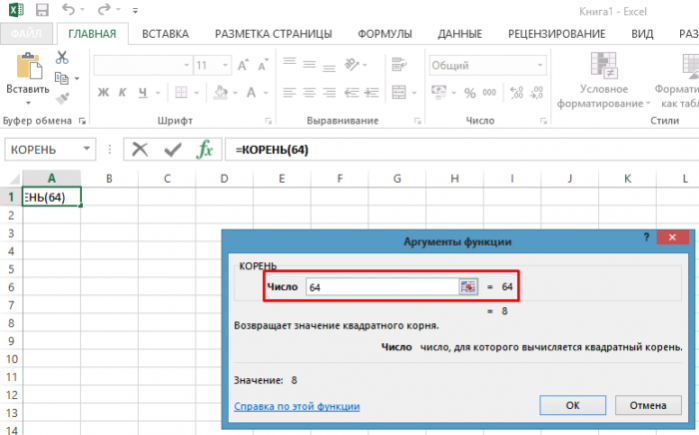Open the font name combo box
The image size is (699, 435).
click(x=143, y=66)
